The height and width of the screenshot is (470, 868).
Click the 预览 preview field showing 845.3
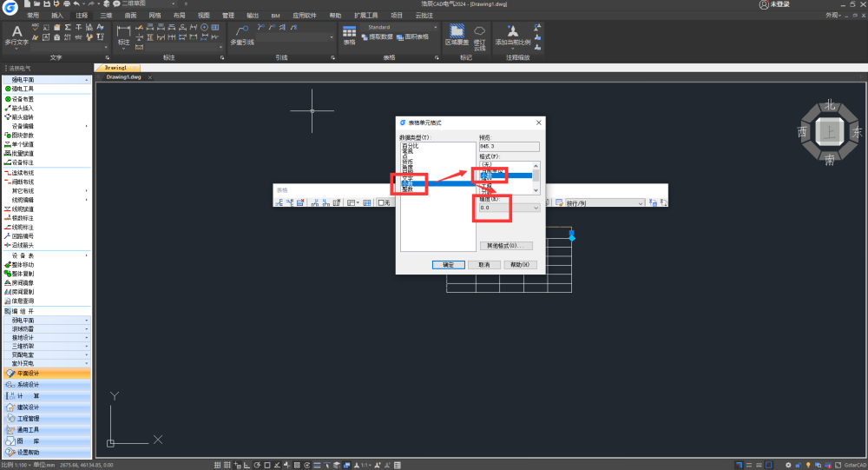click(x=510, y=146)
